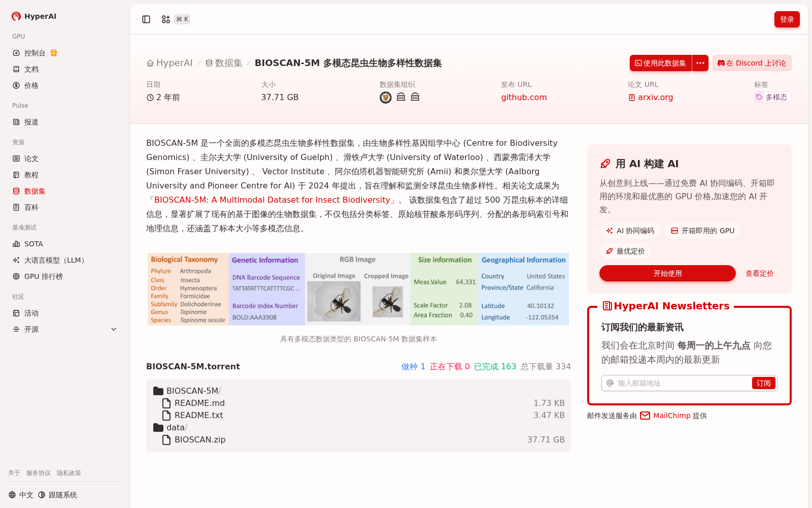Viewport: 812px width, 508px height.
Task: Click the 开始使用 button
Action: tap(667, 273)
